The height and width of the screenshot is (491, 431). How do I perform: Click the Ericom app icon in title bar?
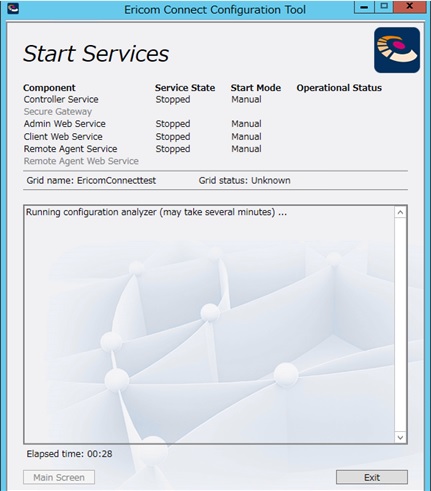pyautogui.click(x=13, y=8)
